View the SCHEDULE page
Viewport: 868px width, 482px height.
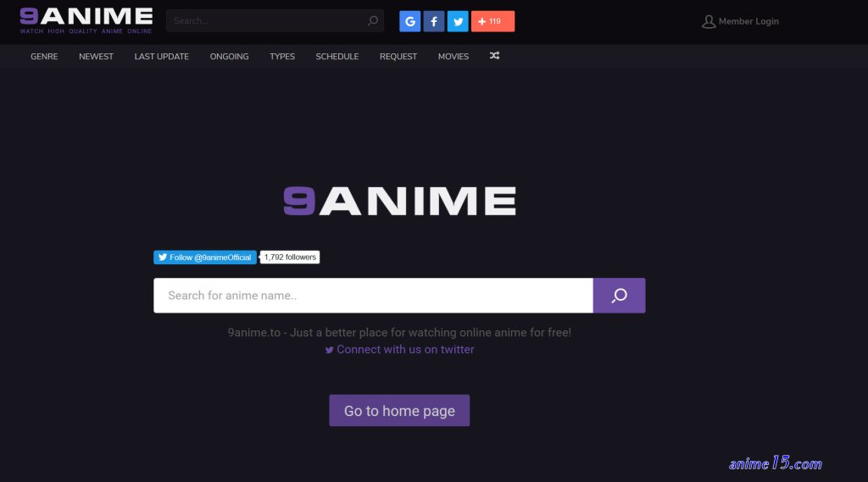coord(337,57)
